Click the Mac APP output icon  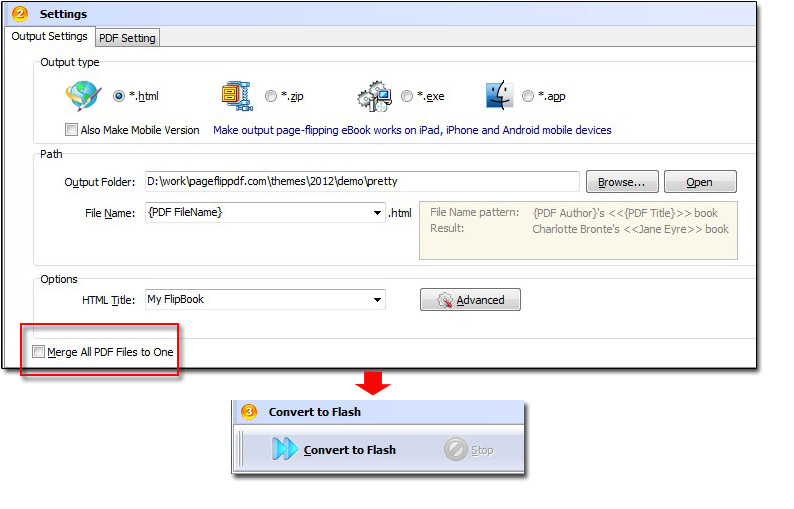[500, 96]
